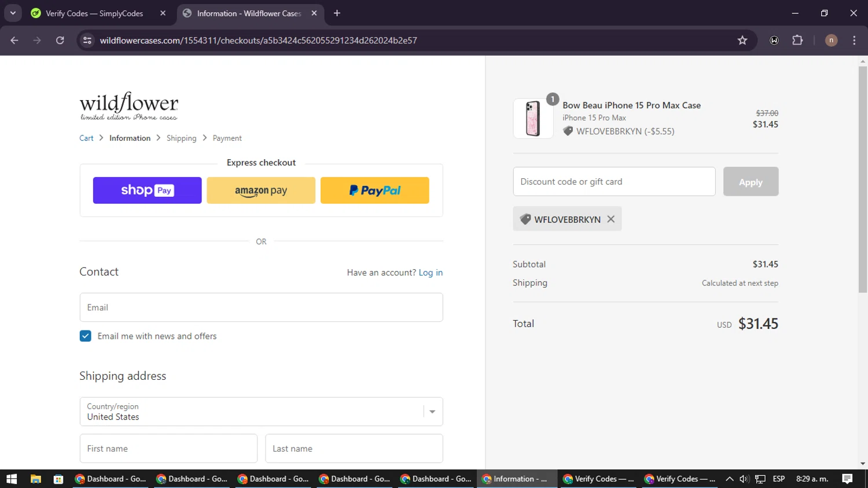
Task: Go back to Cart via breadcrumb
Action: click(86, 138)
